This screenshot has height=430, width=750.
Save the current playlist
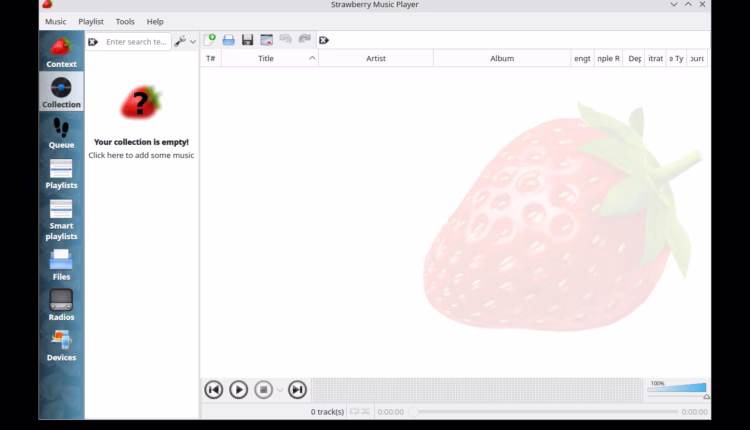pos(247,40)
